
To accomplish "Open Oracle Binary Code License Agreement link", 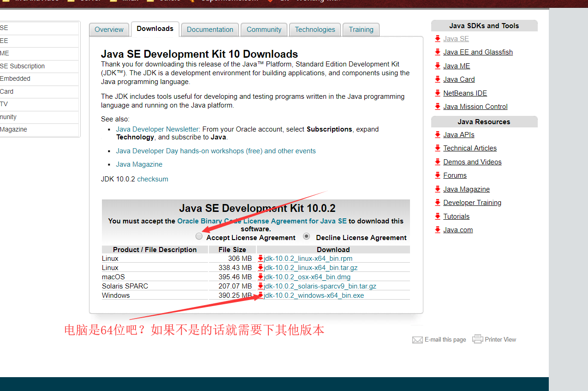I will 262,221.
